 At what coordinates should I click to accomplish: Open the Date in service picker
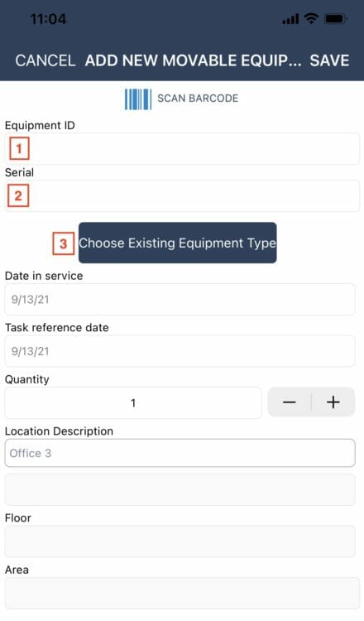coord(180,300)
